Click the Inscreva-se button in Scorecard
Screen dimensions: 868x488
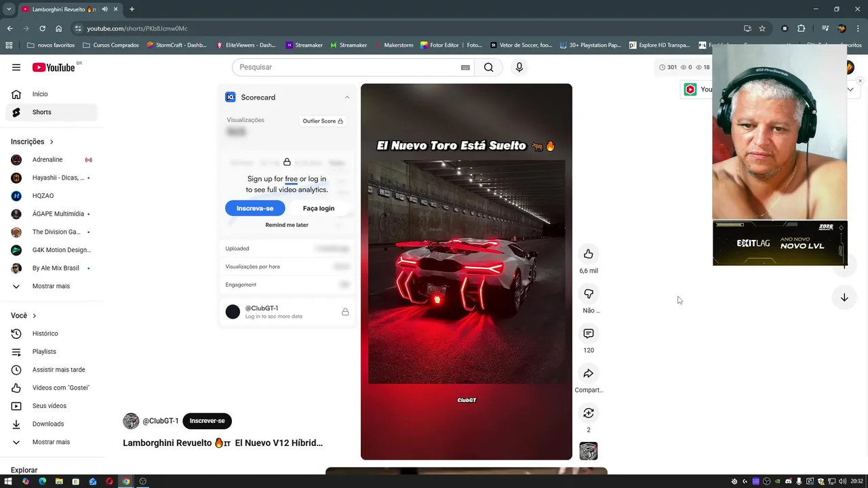(x=255, y=208)
